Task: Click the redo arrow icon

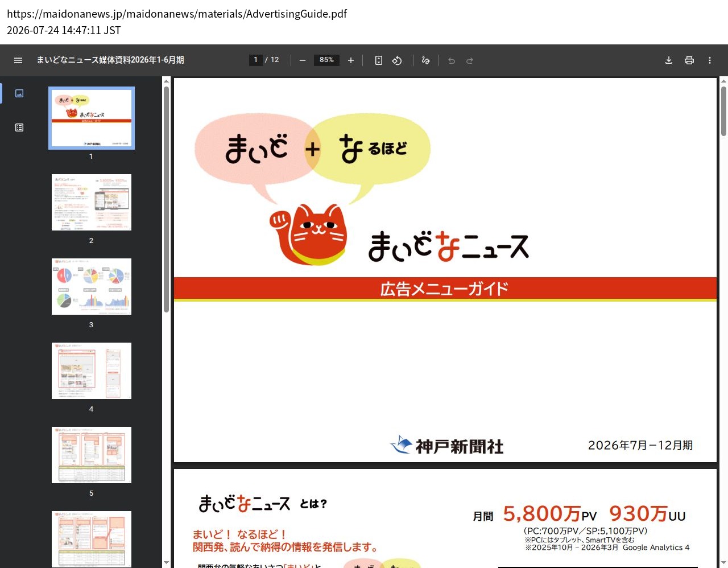Action: coord(470,60)
